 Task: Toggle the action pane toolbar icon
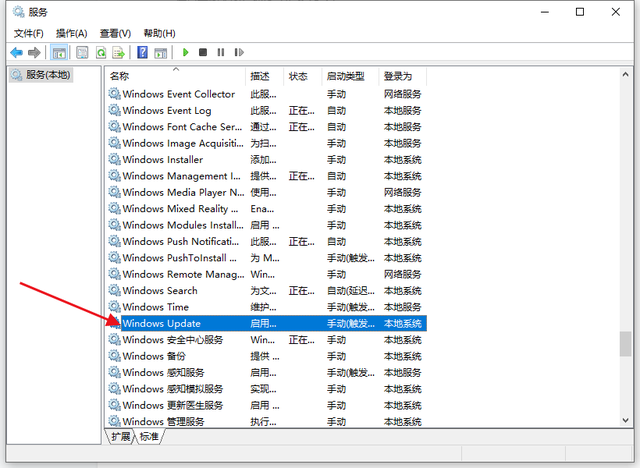160,53
